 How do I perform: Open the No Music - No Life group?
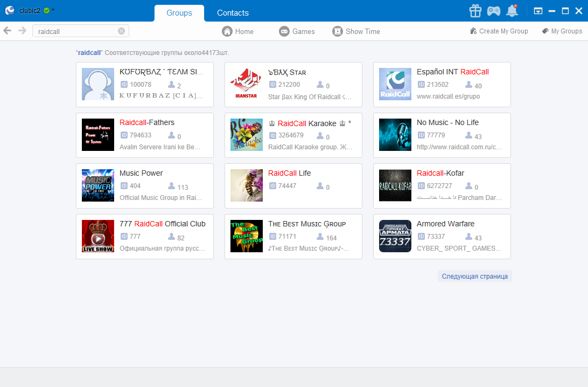tap(448, 122)
